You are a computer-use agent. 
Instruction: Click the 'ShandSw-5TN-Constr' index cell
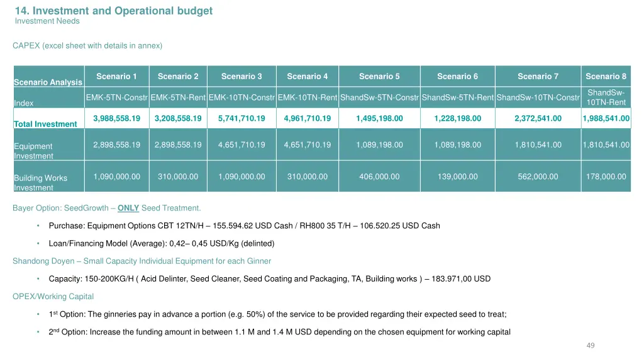click(x=379, y=97)
